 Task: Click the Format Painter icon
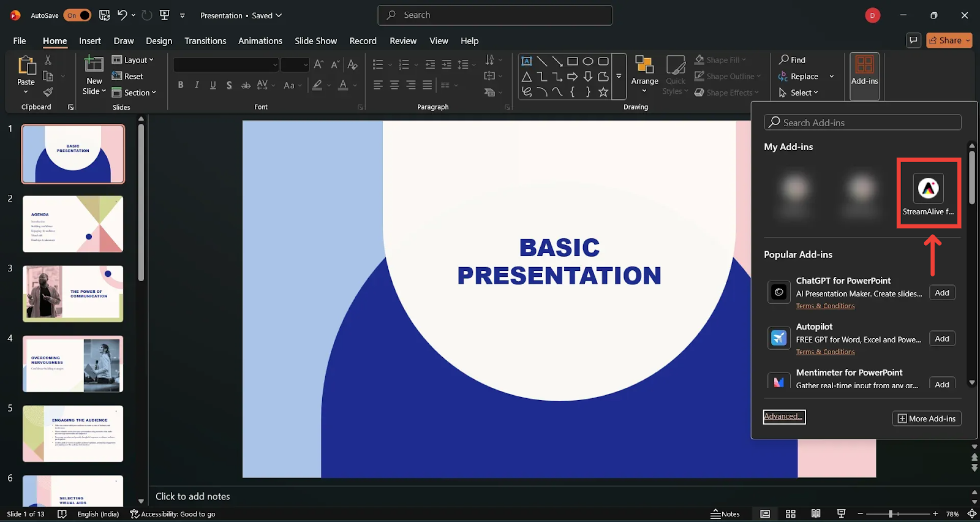48,93
